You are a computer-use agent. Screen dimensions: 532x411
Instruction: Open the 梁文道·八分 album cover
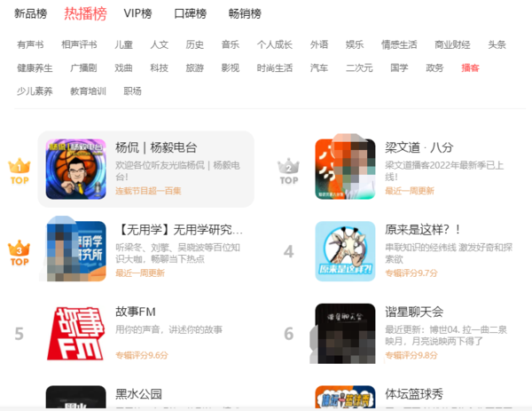tap(346, 170)
